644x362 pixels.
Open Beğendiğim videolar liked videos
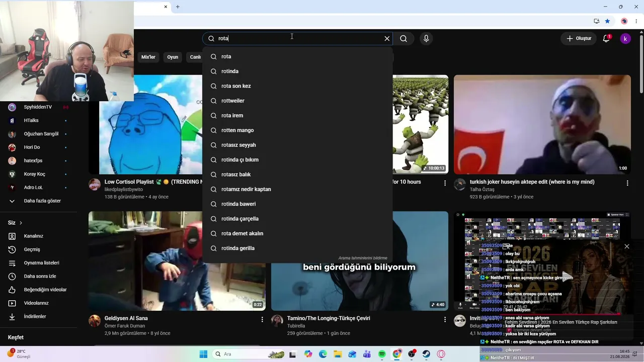point(38,290)
